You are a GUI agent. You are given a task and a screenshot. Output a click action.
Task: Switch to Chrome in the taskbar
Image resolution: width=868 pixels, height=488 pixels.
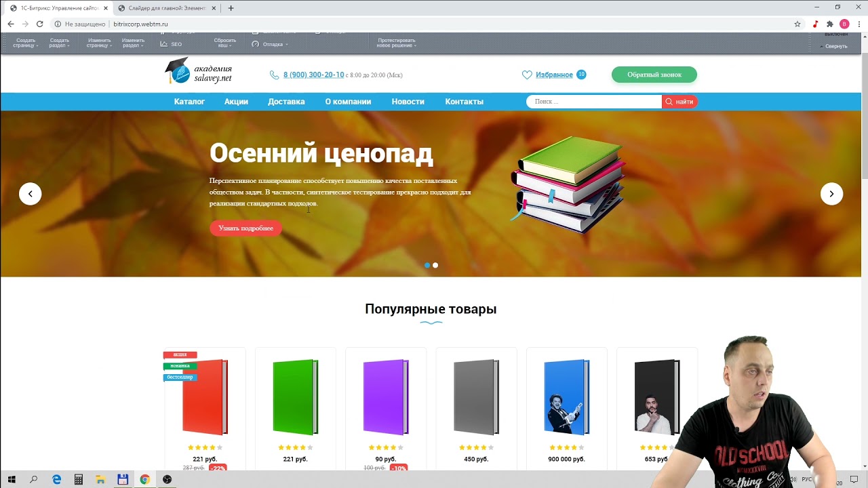click(x=144, y=479)
